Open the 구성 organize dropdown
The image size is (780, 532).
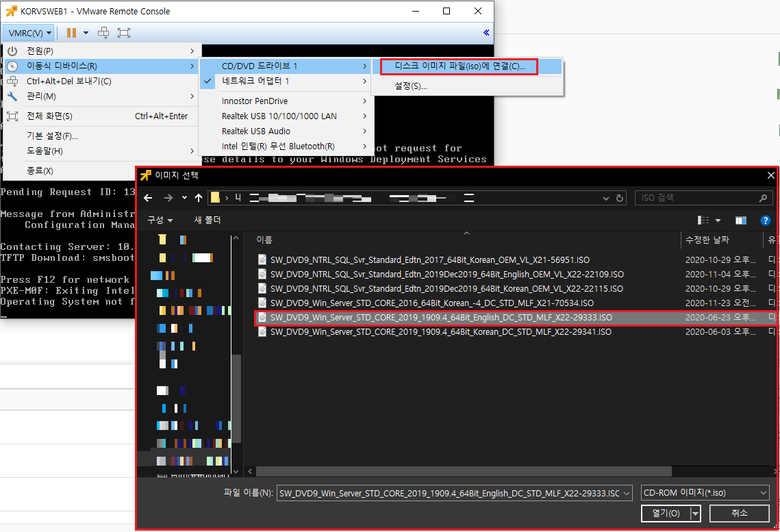tap(160, 220)
